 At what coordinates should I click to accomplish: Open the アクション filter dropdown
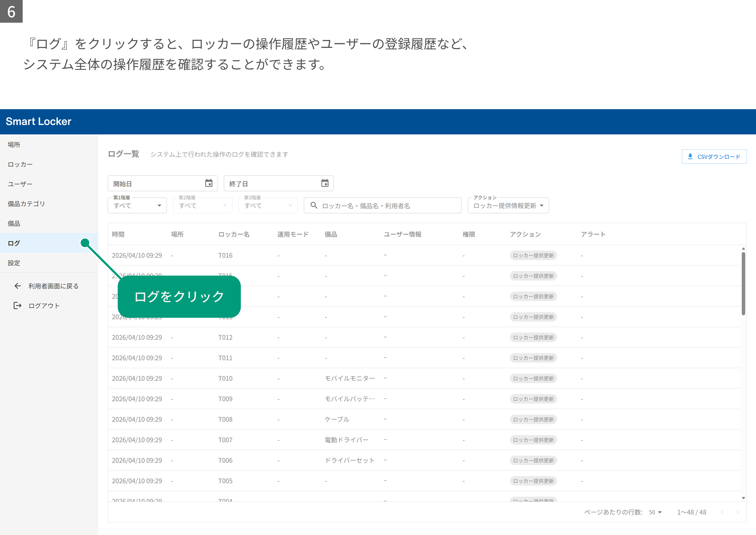coord(508,205)
